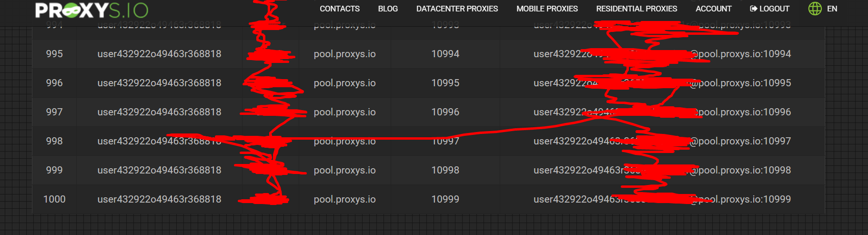
Task: Click pool.proxys.io host in row 997
Action: 344,112
